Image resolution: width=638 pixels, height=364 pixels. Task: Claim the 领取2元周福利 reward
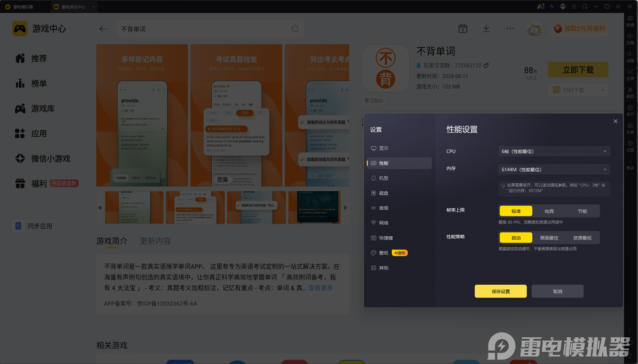[x=579, y=29]
